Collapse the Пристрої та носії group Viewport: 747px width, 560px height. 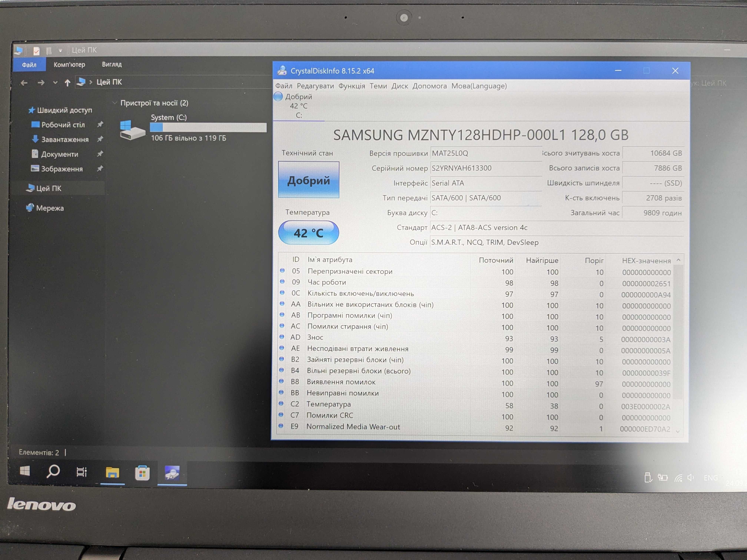click(x=115, y=103)
